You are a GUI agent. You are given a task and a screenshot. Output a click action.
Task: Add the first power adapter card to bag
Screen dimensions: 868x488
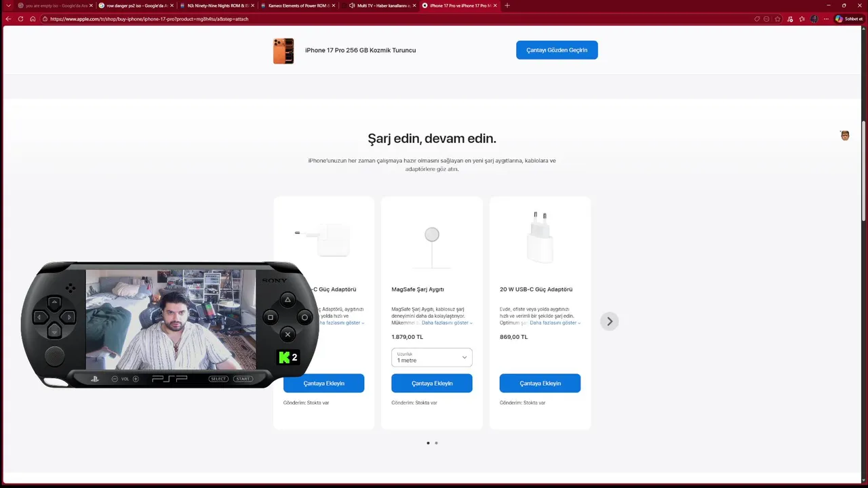[x=323, y=383]
